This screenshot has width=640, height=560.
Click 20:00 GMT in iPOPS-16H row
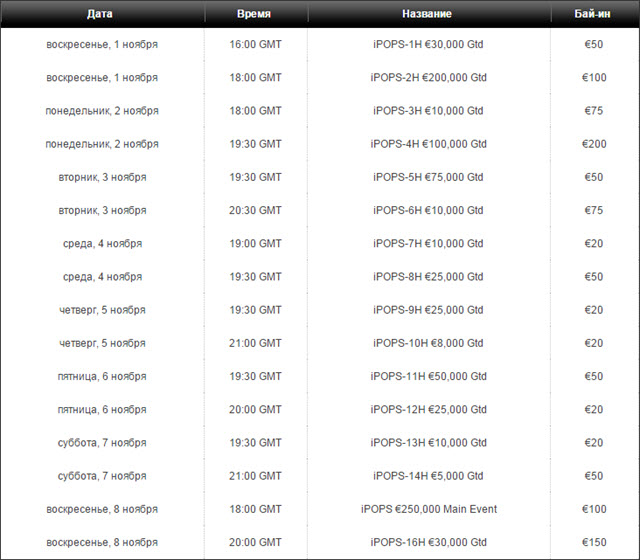pyautogui.click(x=256, y=542)
